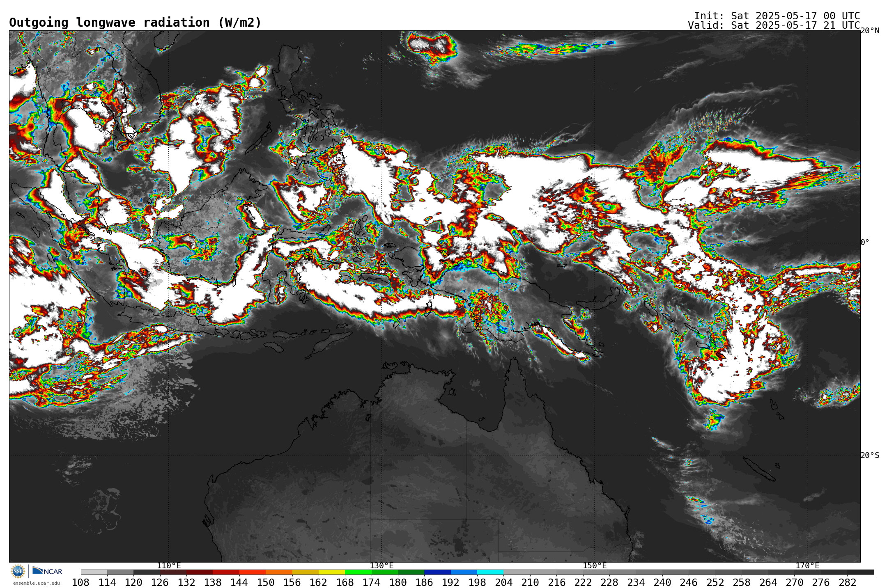Click the colorbar value label 264
Viewport: 887px width, 588px height.
coord(768,582)
